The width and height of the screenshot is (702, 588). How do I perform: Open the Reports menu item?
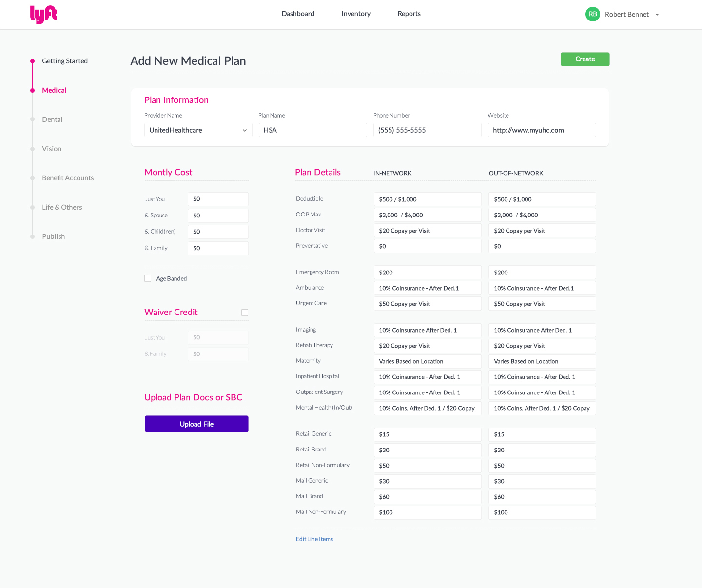409,14
